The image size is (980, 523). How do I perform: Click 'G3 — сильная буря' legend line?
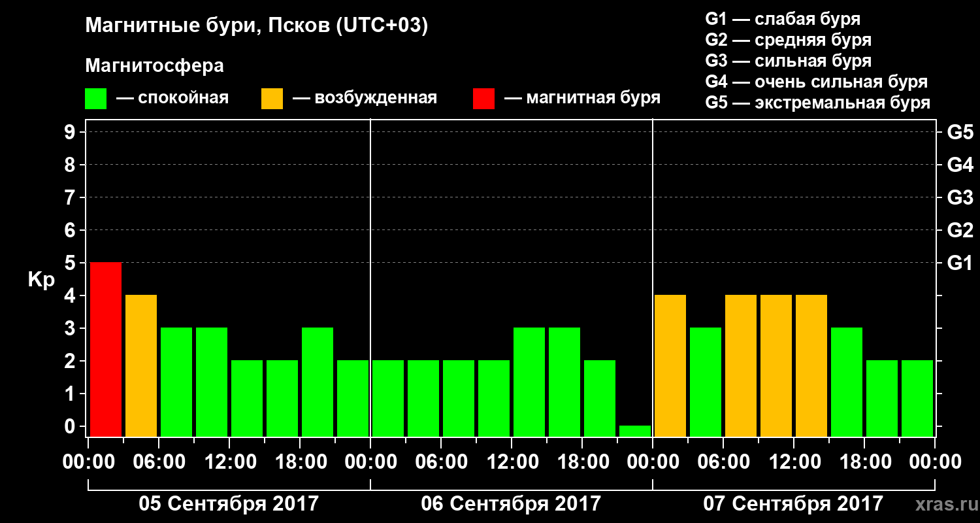point(789,61)
